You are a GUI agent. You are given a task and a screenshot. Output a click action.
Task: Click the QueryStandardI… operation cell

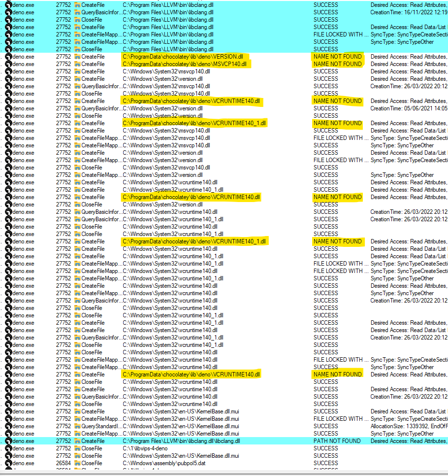pos(101,426)
